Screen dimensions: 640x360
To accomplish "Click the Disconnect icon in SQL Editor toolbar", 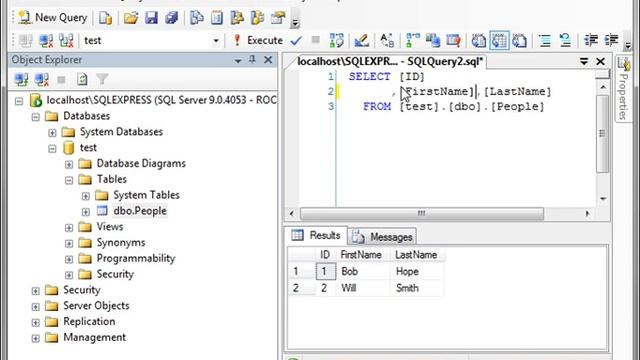I will (x=46, y=40).
